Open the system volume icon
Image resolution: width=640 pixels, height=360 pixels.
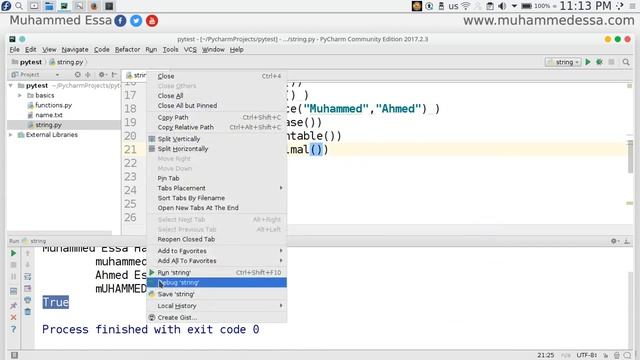tap(502, 6)
